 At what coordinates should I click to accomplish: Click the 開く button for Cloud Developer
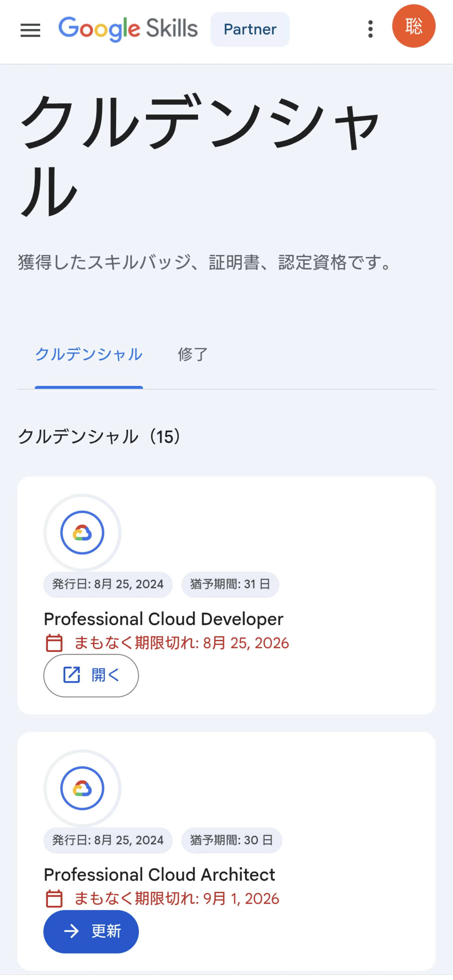click(x=91, y=675)
